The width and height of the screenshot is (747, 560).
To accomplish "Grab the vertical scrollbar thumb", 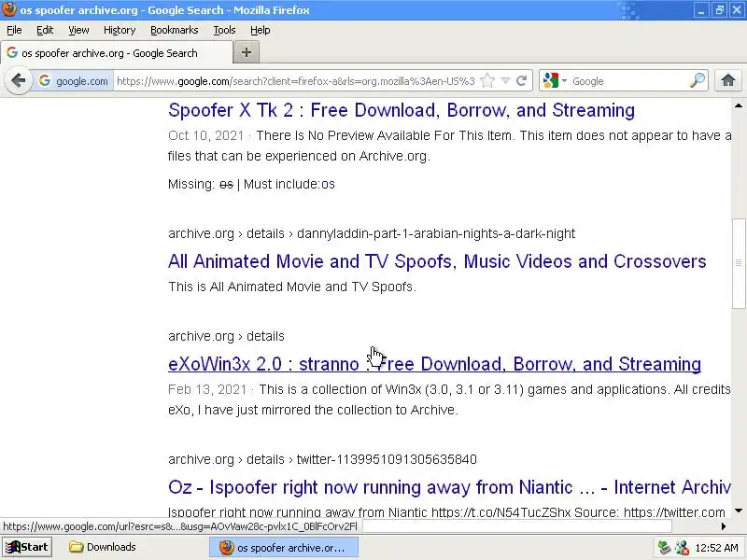I will [739, 263].
